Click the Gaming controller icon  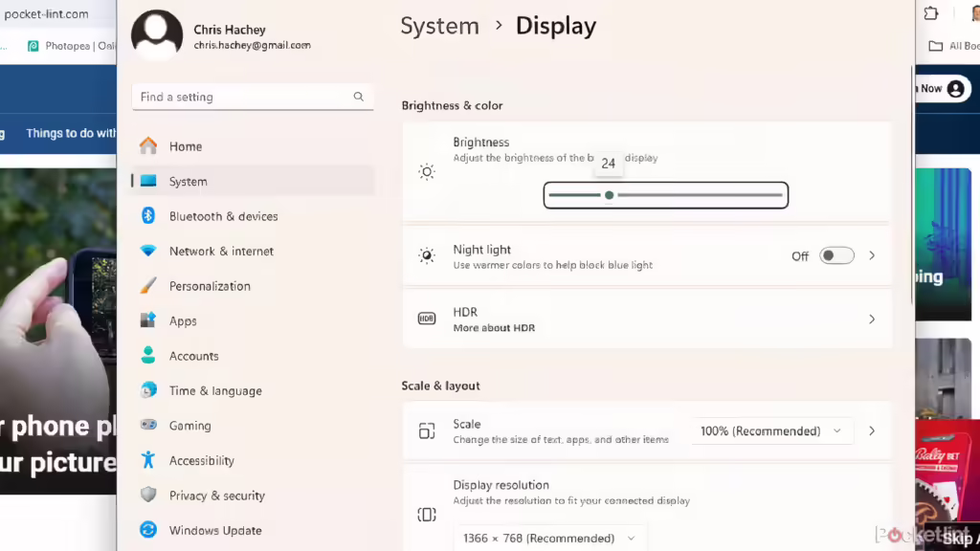(x=148, y=425)
